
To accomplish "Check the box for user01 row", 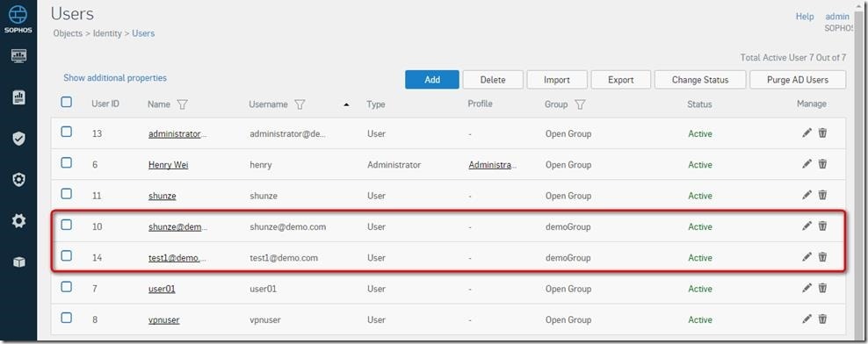I will click(67, 286).
